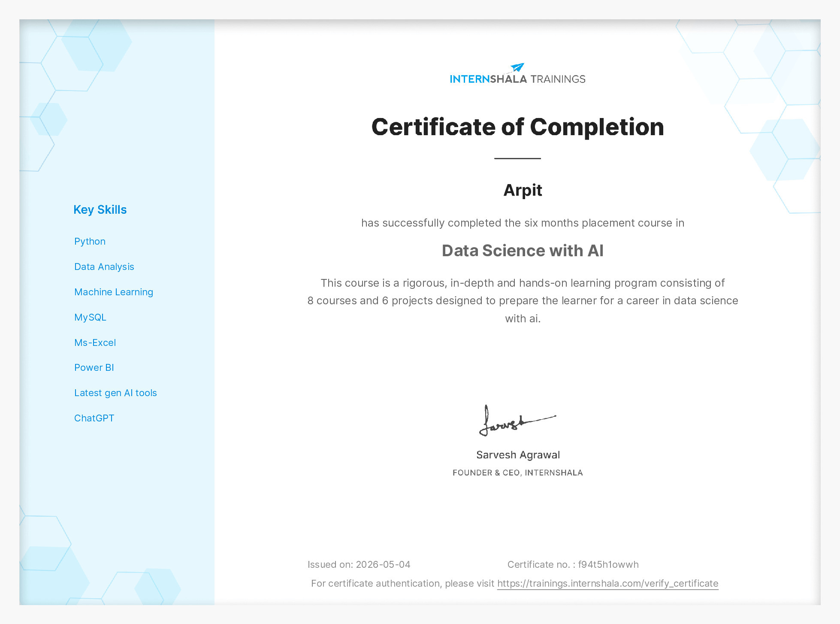
Task: Click the Power BI skill entry
Action: coord(94,367)
